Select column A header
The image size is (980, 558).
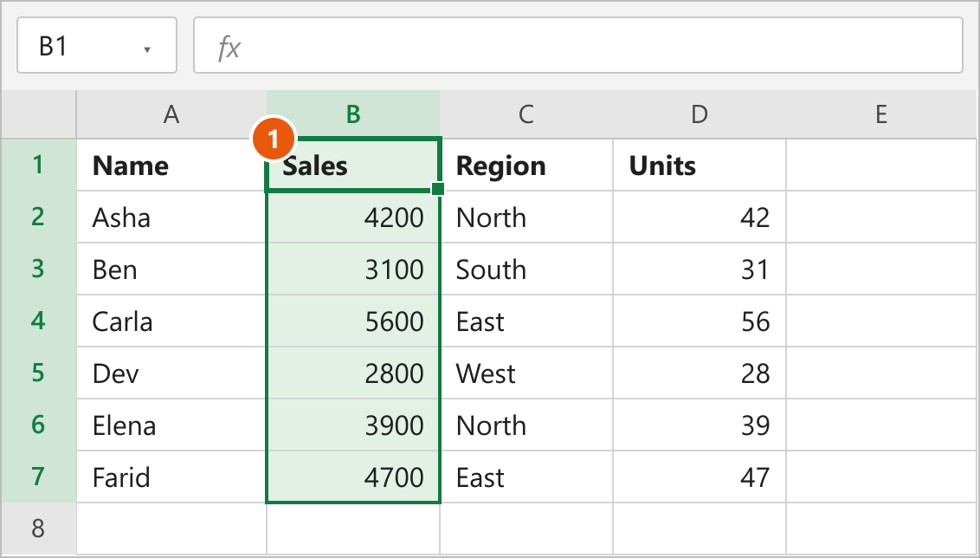click(171, 114)
